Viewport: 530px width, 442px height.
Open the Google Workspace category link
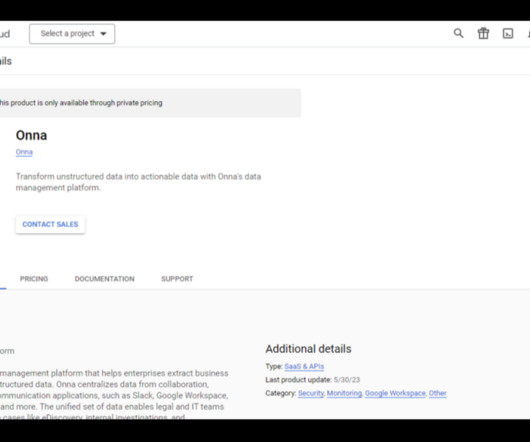(x=395, y=393)
